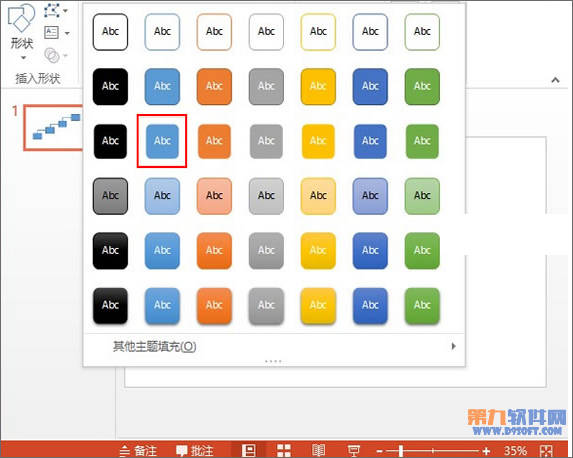
Task: Apply third-row light blue flat Abc style
Action: (162, 141)
